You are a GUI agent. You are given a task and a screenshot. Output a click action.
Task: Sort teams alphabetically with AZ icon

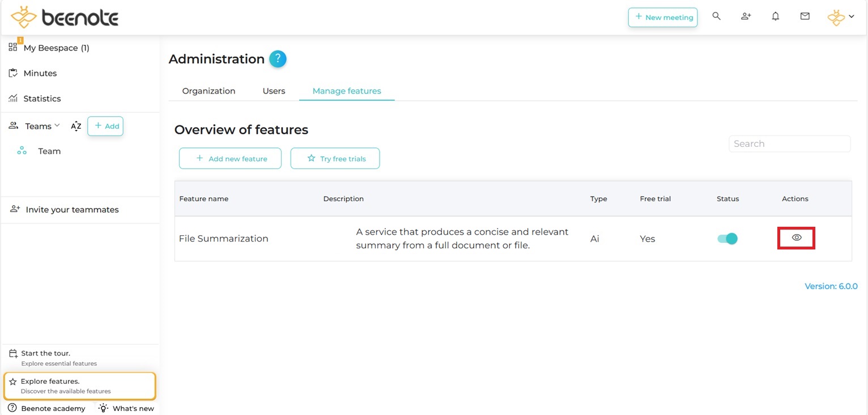[76, 126]
